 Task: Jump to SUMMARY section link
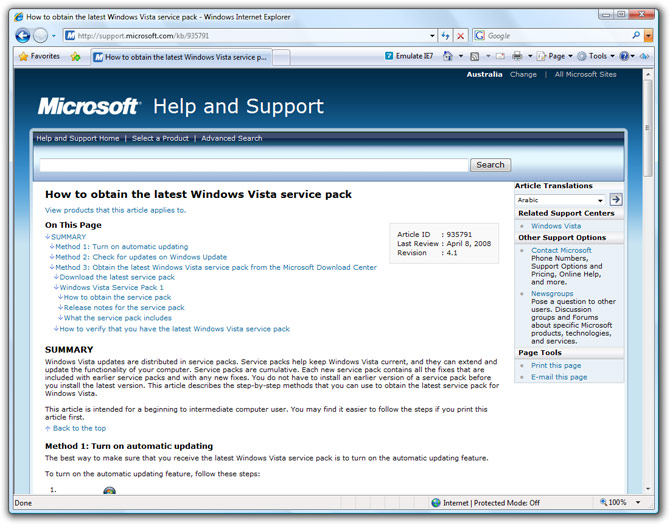point(66,237)
